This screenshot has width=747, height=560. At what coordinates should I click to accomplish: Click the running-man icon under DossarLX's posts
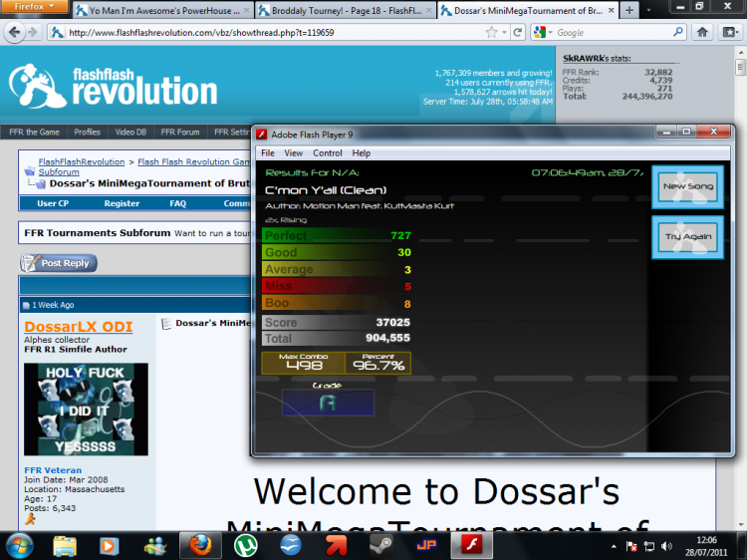(30, 519)
